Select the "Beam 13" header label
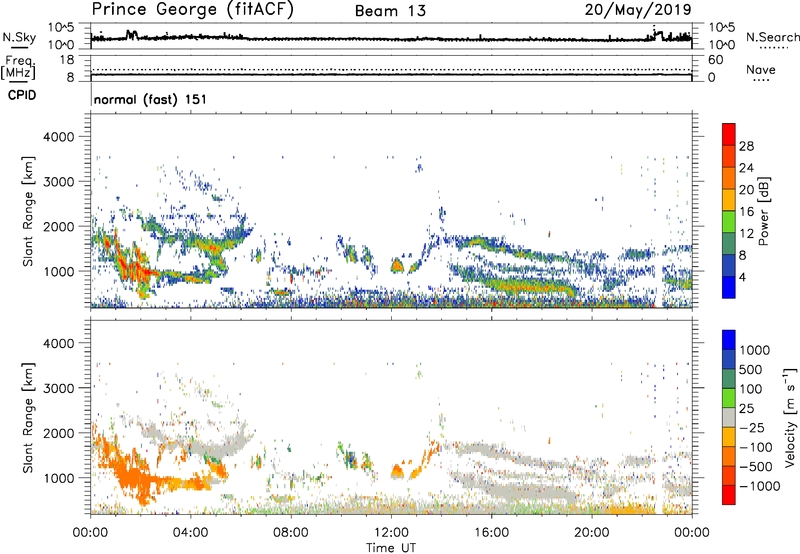Image resolution: width=800 pixels, height=554 pixels. (x=390, y=11)
